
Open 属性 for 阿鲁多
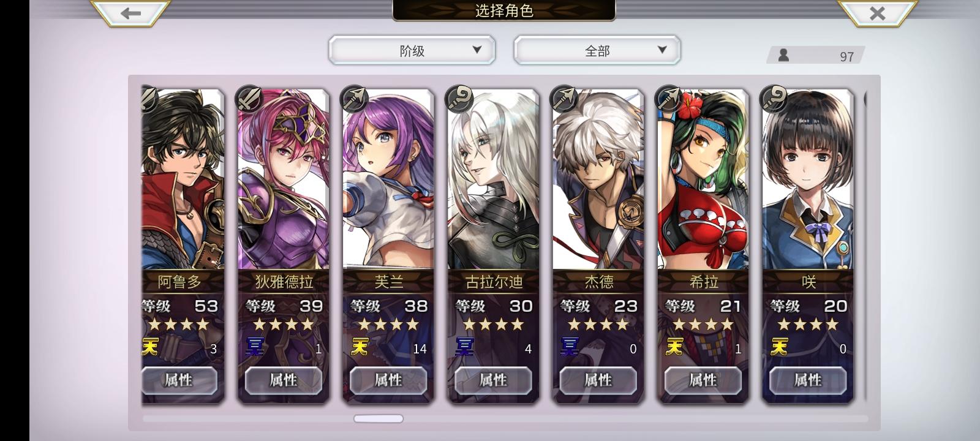point(179,380)
